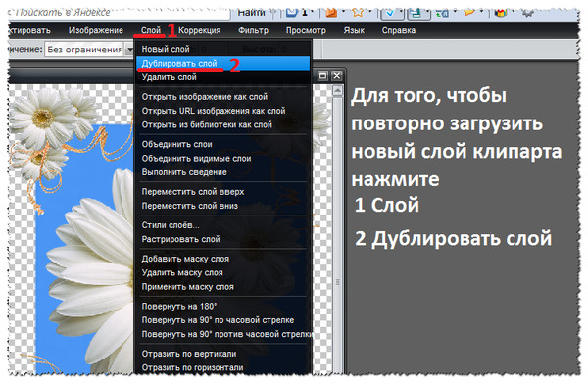588x383 pixels.
Task: Choose Переместить слой вниз
Action: (222, 206)
